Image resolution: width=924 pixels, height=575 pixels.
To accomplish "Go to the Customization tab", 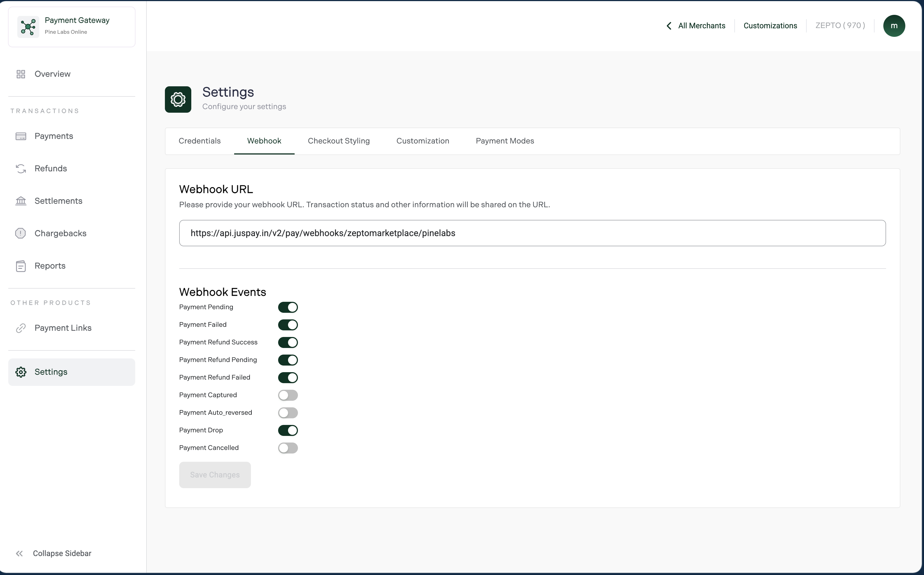I will click(423, 141).
